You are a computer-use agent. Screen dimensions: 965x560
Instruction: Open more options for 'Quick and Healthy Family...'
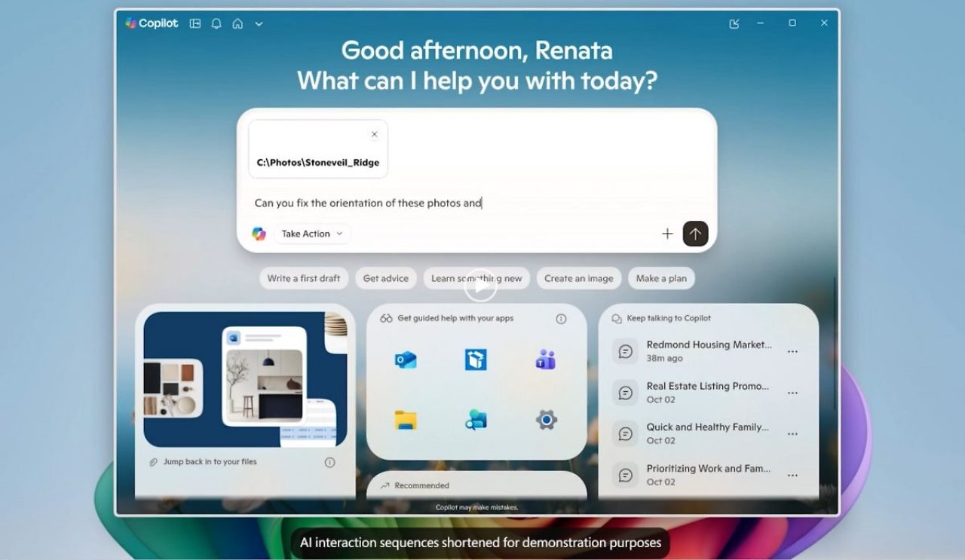tap(792, 434)
